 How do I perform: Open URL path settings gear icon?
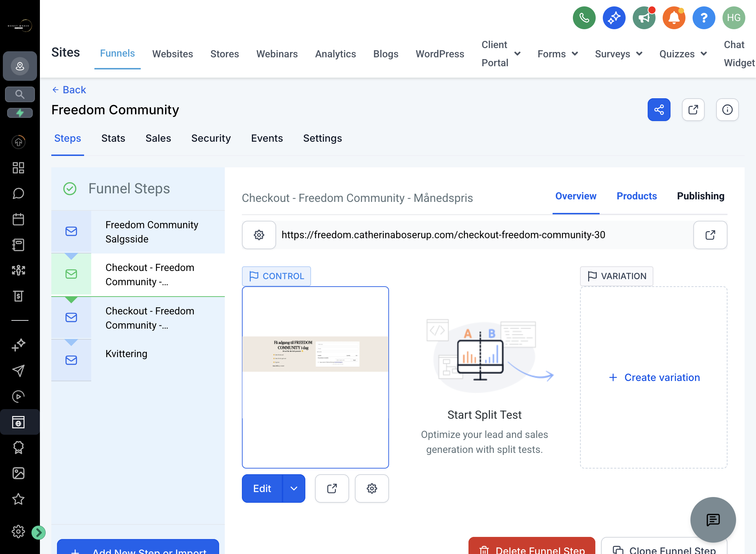click(x=259, y=235)
